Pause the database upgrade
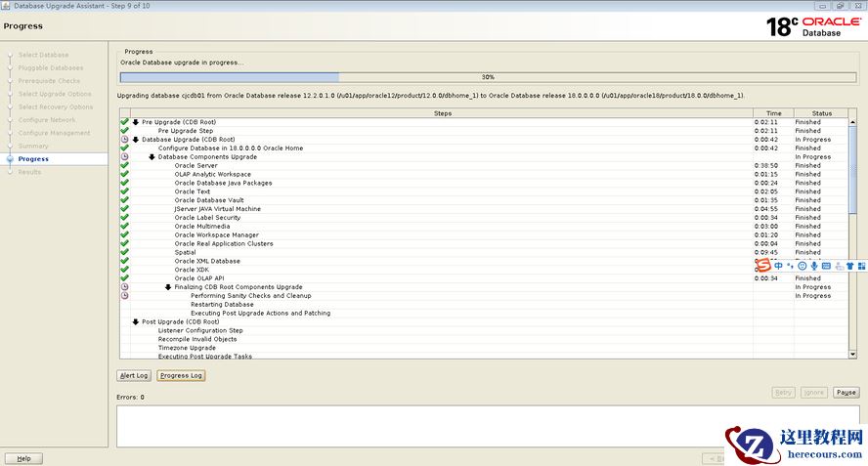The width and height of the screenshot is (868, 466). coord(846,393)
